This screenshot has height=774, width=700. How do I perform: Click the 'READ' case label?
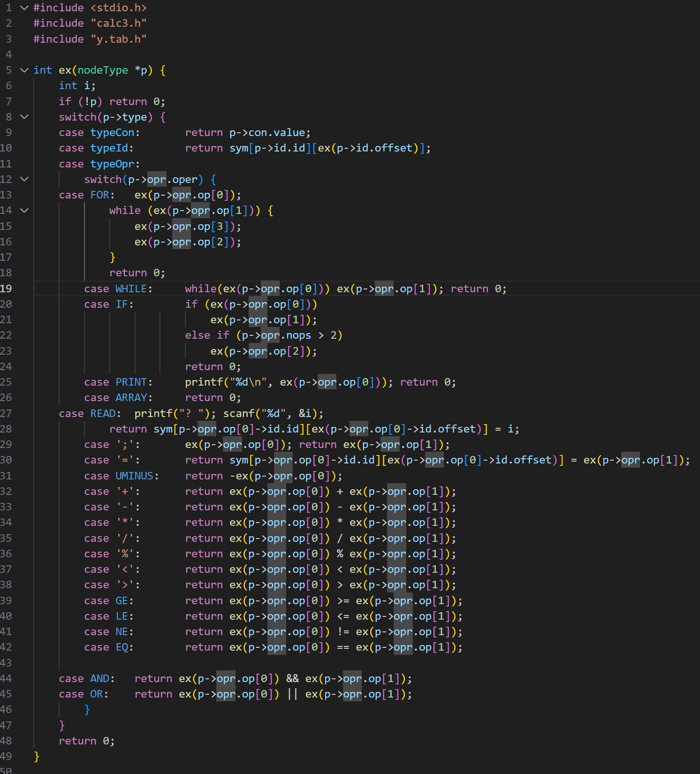[x=103, y=413]
